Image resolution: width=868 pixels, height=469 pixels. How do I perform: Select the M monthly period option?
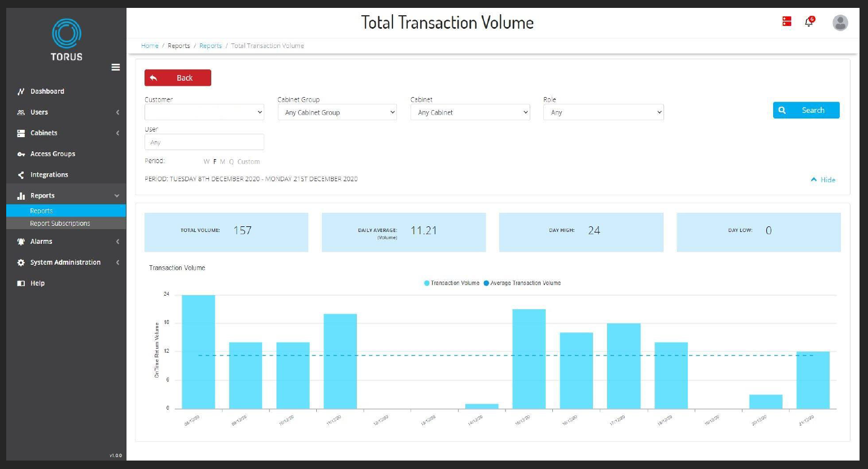[x=223, y=162]
